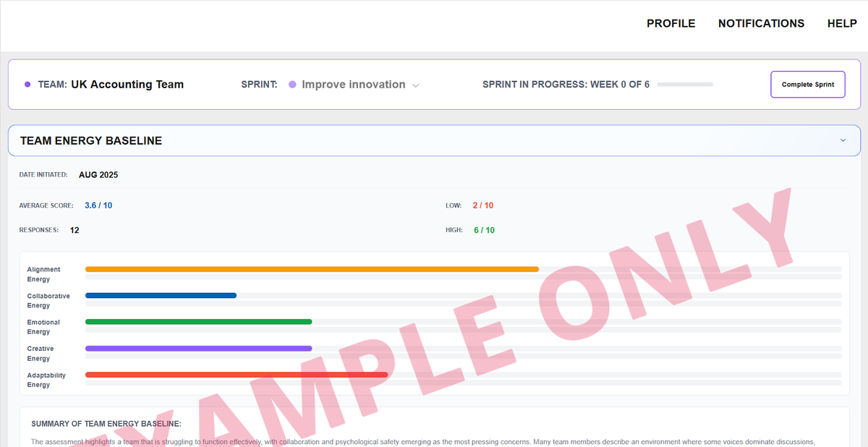Click the purple dot beside TEAM label
This screenshot has height=447, width=868.
click(x=27, y=85)
